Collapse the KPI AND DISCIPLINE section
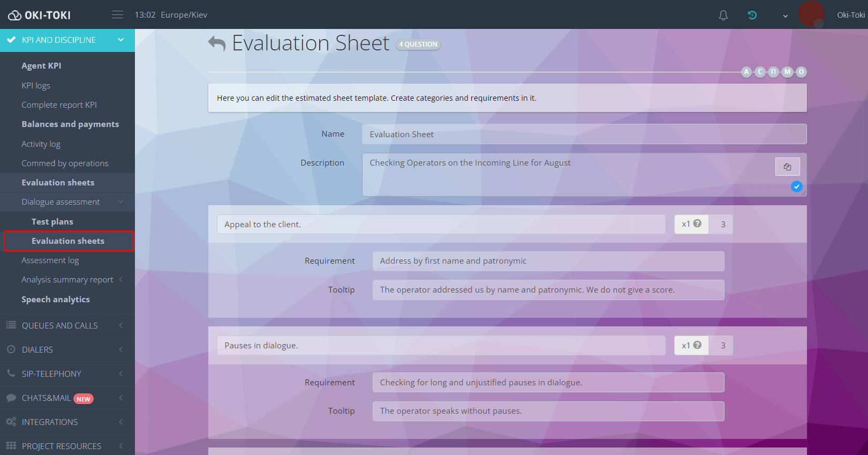 coord(120,40)
